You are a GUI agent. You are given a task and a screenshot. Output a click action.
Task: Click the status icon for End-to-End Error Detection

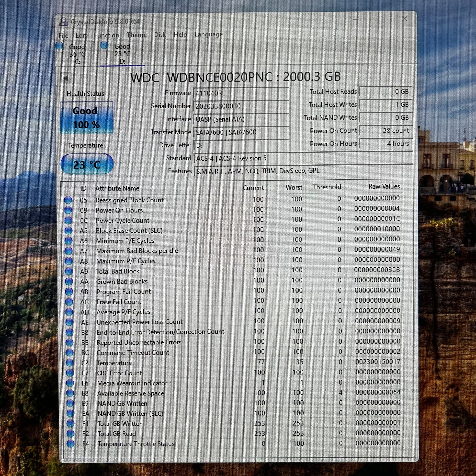pyautogui.click(x=69, y=332)
